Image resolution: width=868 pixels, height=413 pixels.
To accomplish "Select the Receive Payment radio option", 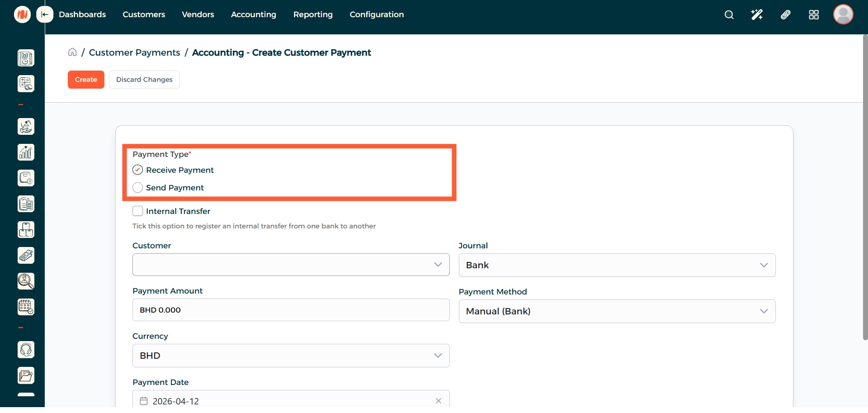I will point(138,170).
